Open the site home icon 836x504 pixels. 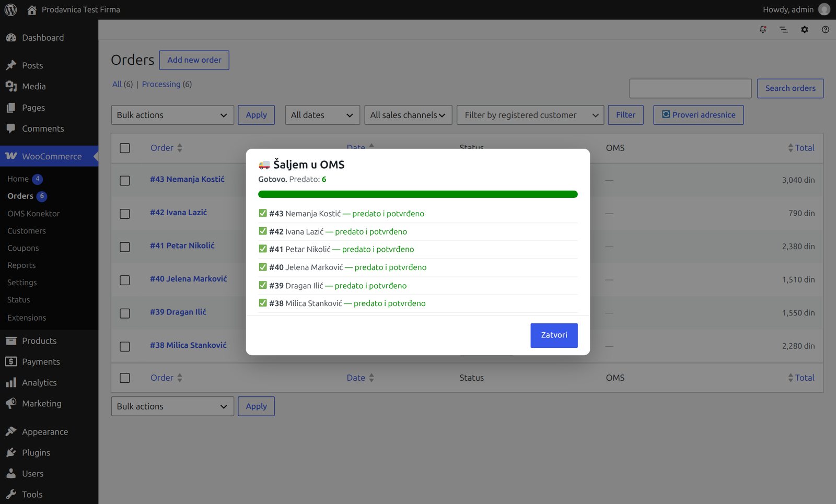pos(32,9)
